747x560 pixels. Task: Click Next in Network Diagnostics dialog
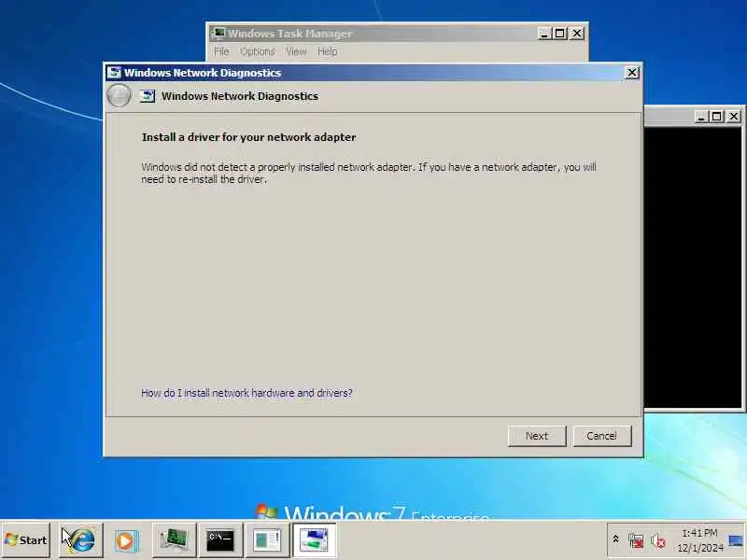pyautogui.click(x=537, y=436)
